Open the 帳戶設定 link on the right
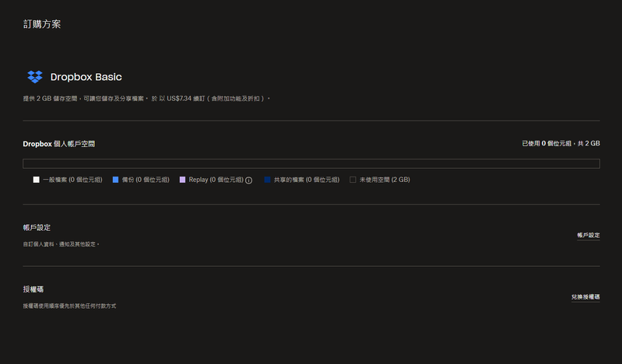 tap(589, 235)
